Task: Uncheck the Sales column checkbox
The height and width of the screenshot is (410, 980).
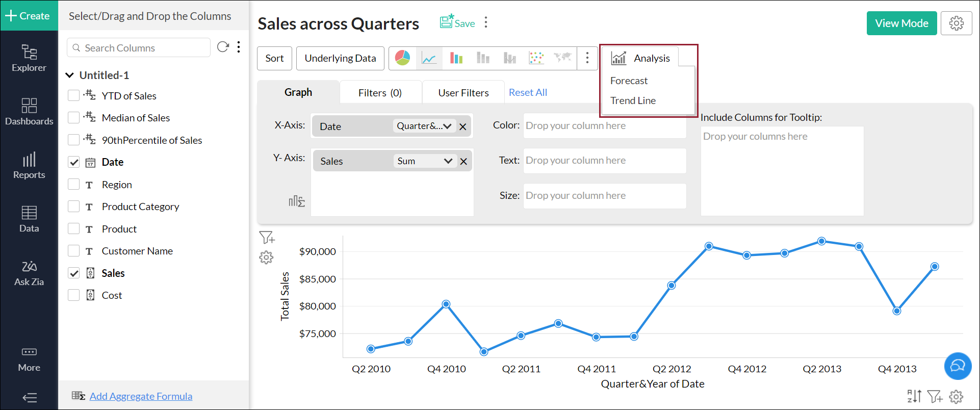Action: point(74,273)
